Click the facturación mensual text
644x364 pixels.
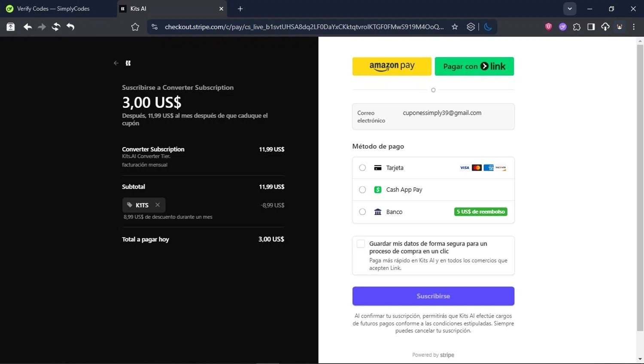coord(145,165)
